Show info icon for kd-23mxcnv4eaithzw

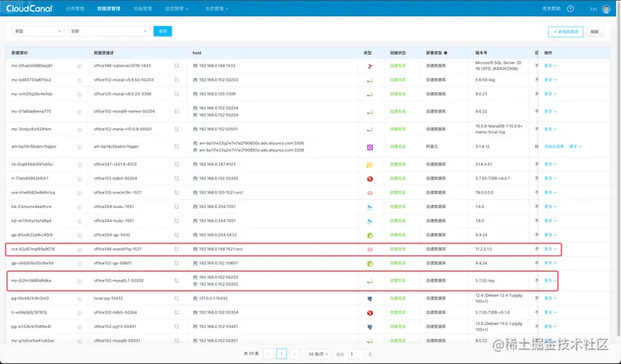(x=79, y=207)
